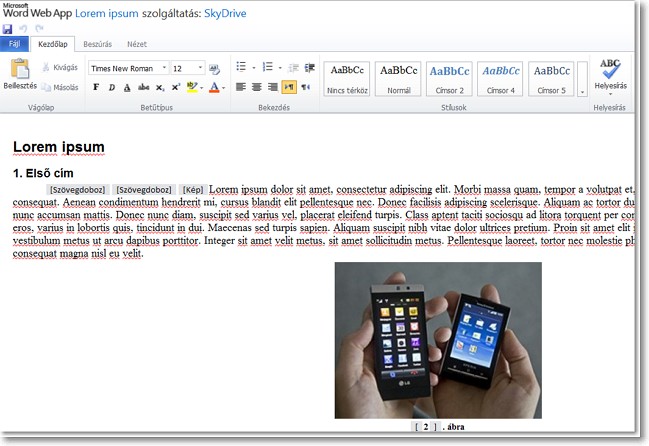Click the Beillesztés paste icon
This screenshot has width=649, height=446.
click(x=20, y=69)
